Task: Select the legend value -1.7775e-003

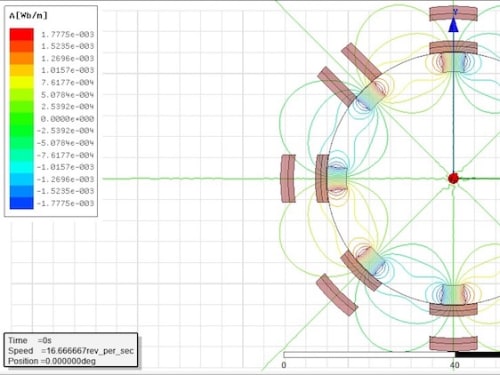Action: [x=65, y=203]
